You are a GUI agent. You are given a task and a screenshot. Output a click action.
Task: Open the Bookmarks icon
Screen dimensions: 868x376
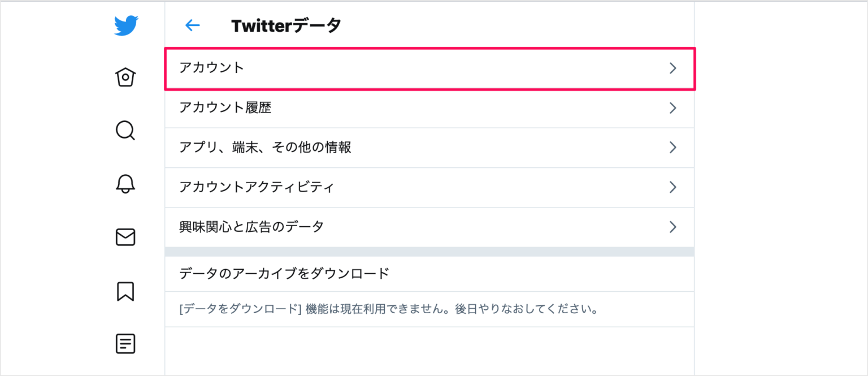125,290
